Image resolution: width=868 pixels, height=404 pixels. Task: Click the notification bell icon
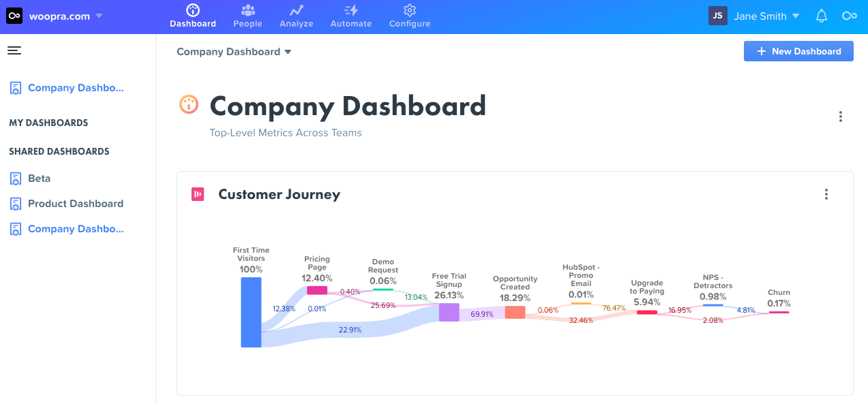(x=821, y=15)
